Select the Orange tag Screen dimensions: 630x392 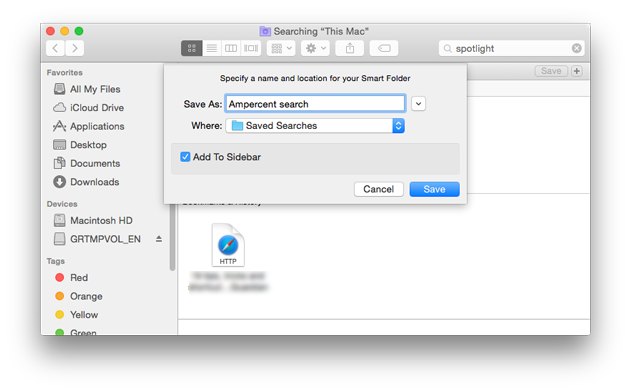pos(79,296)
